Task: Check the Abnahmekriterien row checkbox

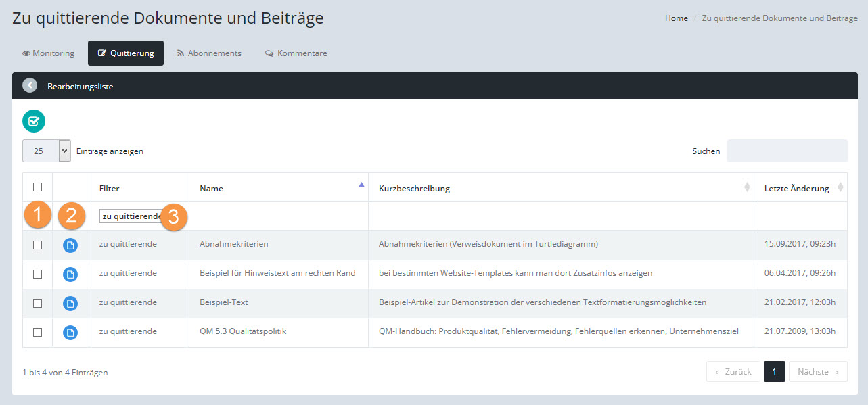Action: 37,245
